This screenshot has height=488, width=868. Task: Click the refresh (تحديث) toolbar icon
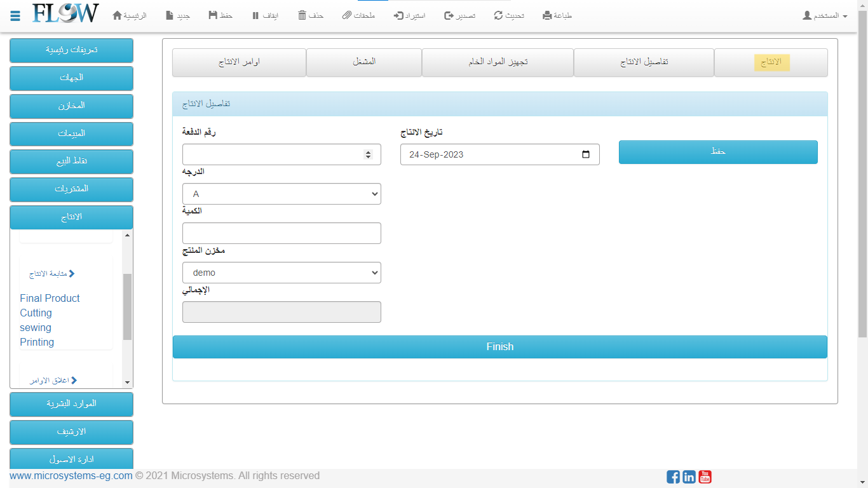coord(498,15)
